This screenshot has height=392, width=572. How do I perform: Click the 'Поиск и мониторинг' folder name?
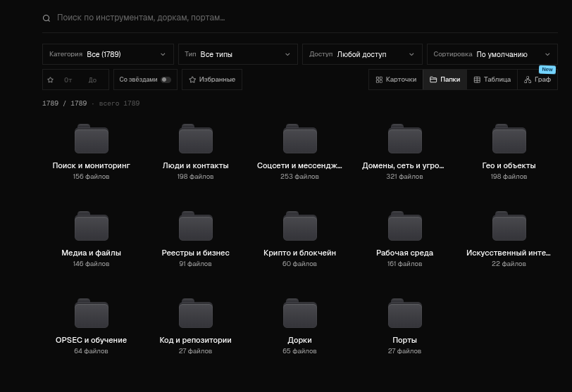click(91, 165)
